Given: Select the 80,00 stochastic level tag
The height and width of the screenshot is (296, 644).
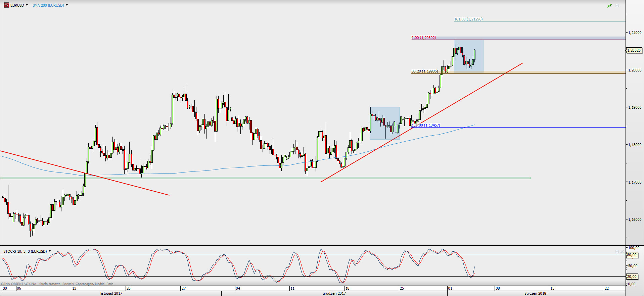Looking at the screenshot, I should (x=632, y=255).
